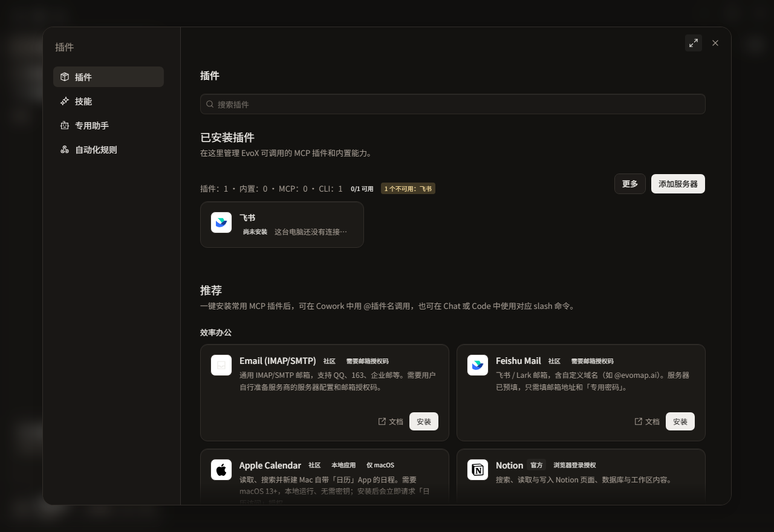The height and width of the screenshot is (532, 774).
Task: Close the 插件 dialog
Action: [715, 43]
